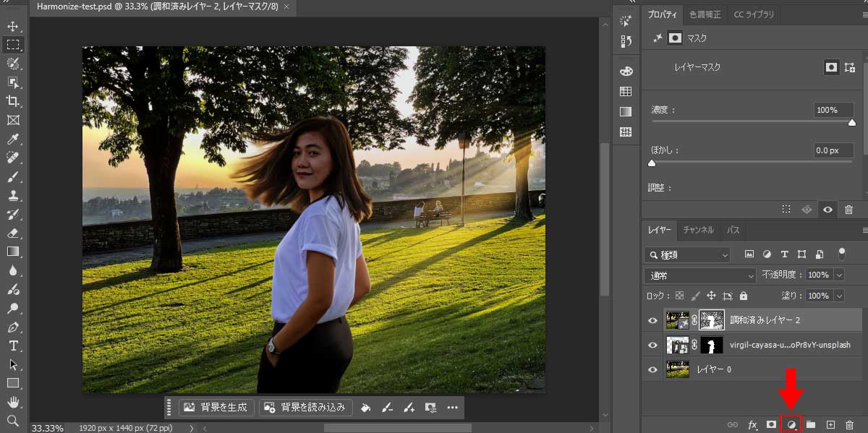Click the subtract from mask brush icon
The width and height of the screenshot is (868, 433).
[387, 407]
